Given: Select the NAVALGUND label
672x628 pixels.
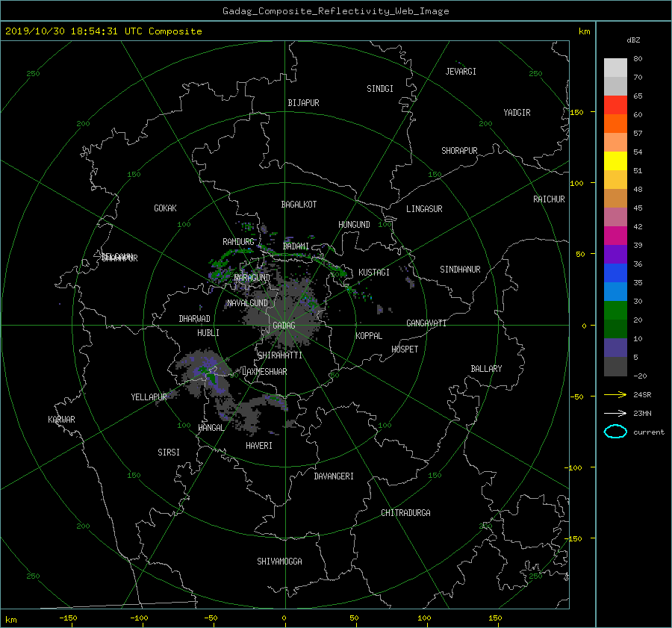Looking at the screenshot, I should coord(247,303).
